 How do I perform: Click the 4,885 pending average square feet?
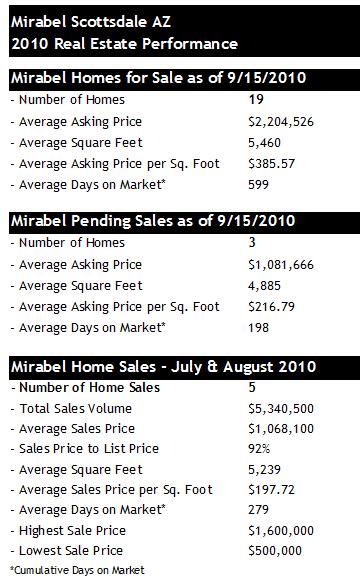[264, 286]
